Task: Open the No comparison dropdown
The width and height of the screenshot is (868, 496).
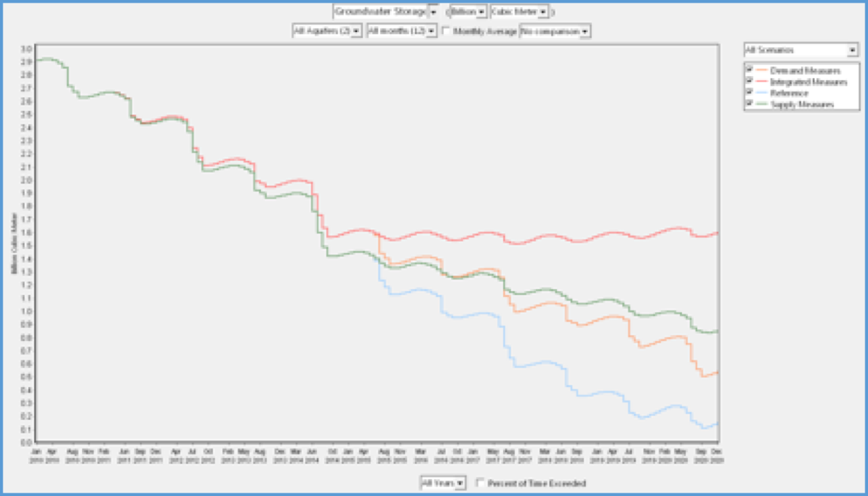Action: point(584,31)
